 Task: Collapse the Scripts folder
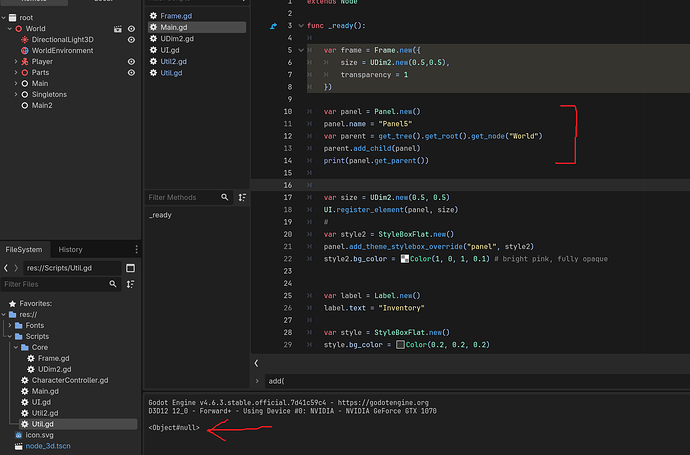point(10,337)
